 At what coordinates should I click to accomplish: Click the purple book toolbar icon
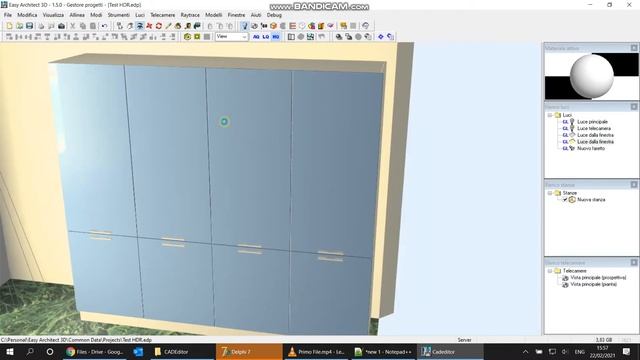point(331,26)
